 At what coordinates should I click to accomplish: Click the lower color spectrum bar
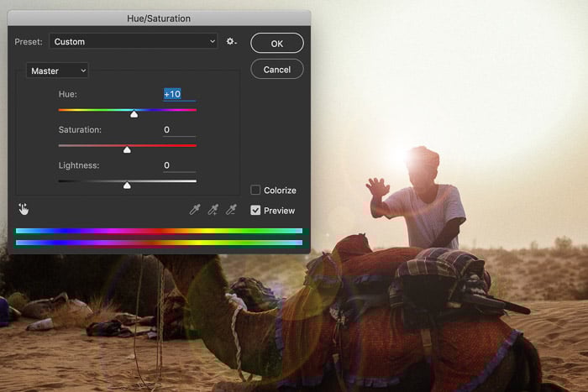[x=159, y=243]
